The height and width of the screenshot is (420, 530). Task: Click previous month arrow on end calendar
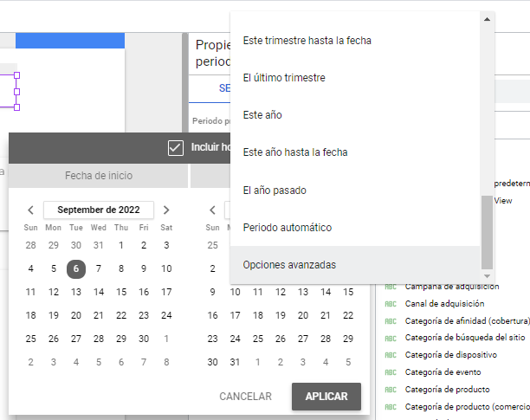coord(212,210)
